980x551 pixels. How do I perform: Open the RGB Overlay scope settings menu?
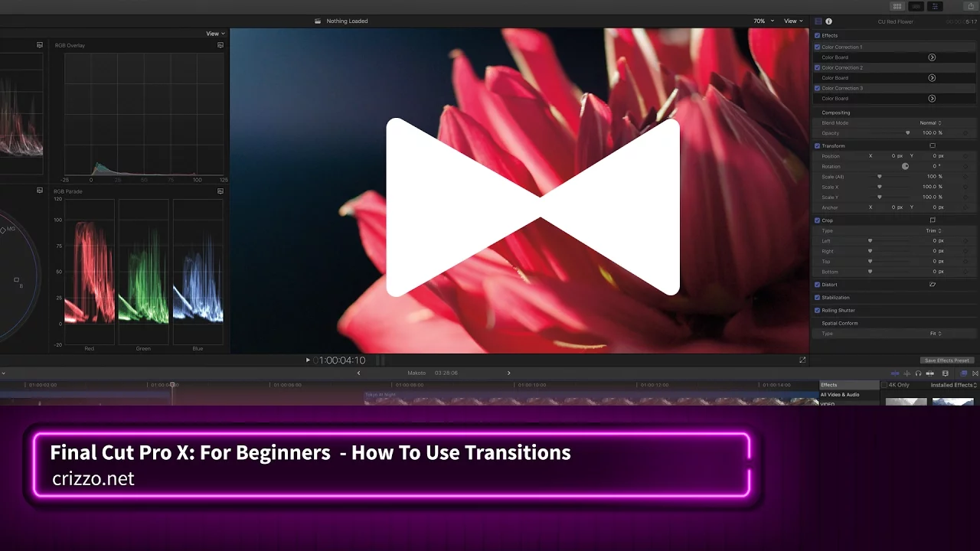tap(220, 45)
